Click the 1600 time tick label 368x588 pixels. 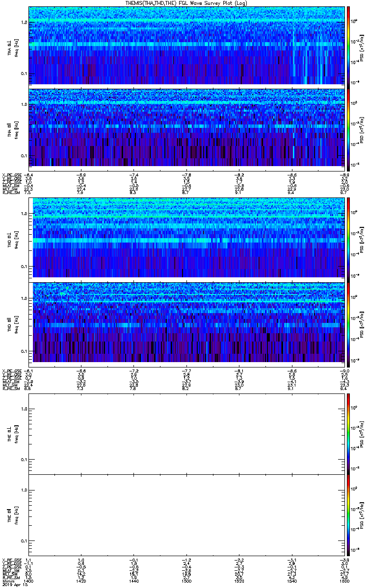(x=343, y=582)
